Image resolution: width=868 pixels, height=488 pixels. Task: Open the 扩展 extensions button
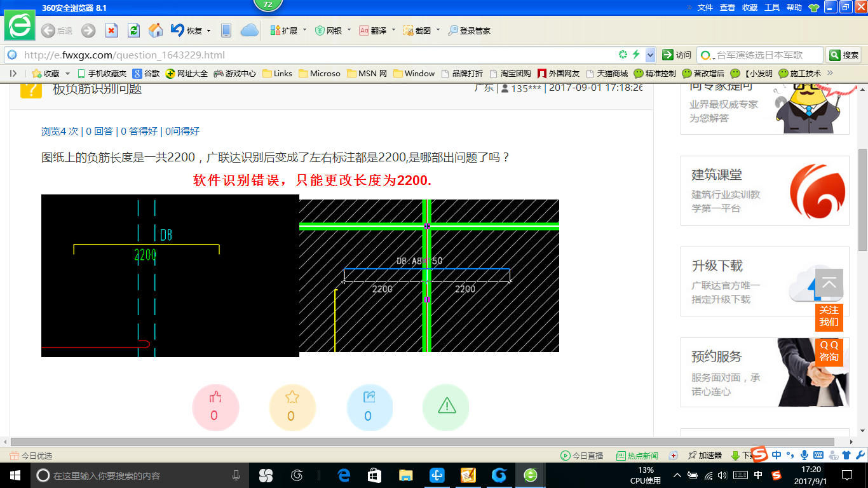pos(283,30)
